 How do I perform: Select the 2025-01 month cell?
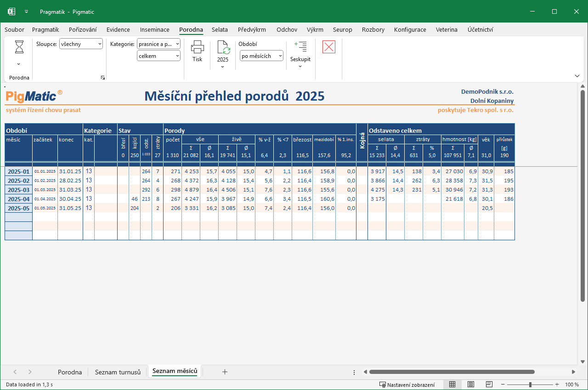(18, 171)
